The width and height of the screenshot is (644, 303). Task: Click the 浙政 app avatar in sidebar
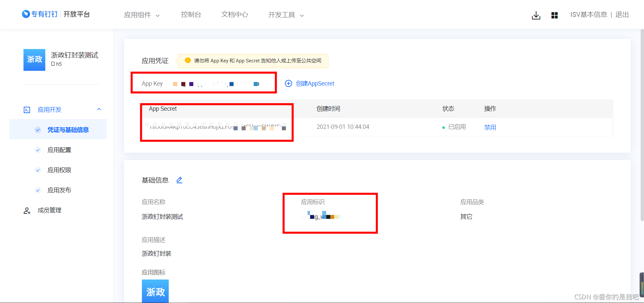coord(34,60)
